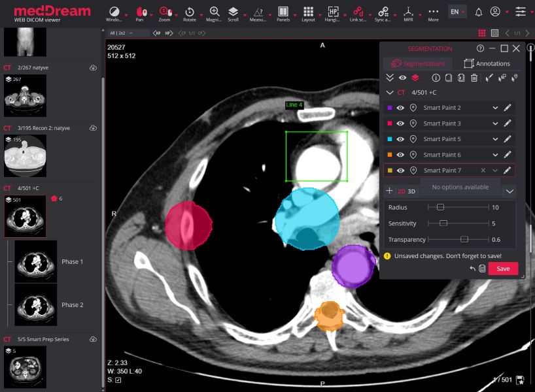Download series 2/267 natyve

[x=93, y=67]
